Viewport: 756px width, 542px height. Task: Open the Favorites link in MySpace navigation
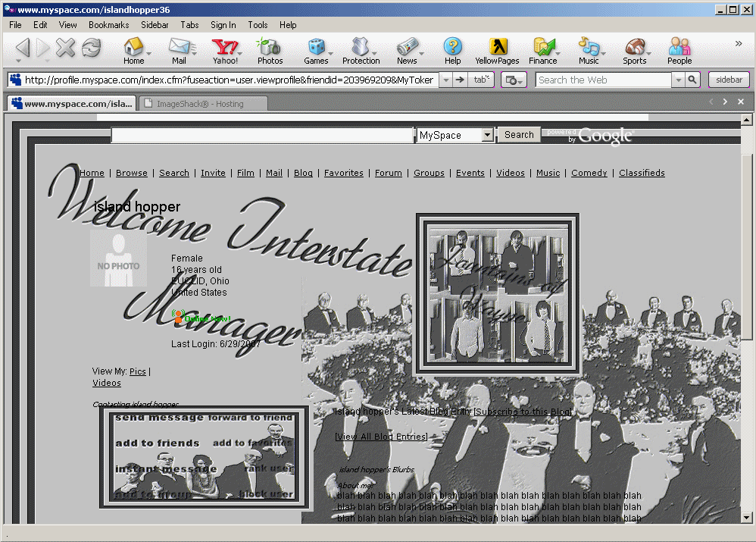coord(344,173)
